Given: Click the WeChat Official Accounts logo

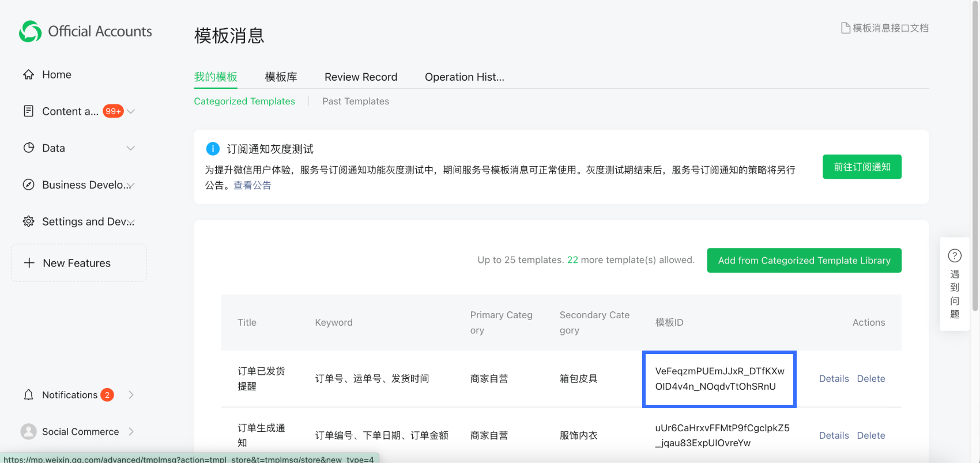Looking at the screenshot, I should click(x=30, y=32).
